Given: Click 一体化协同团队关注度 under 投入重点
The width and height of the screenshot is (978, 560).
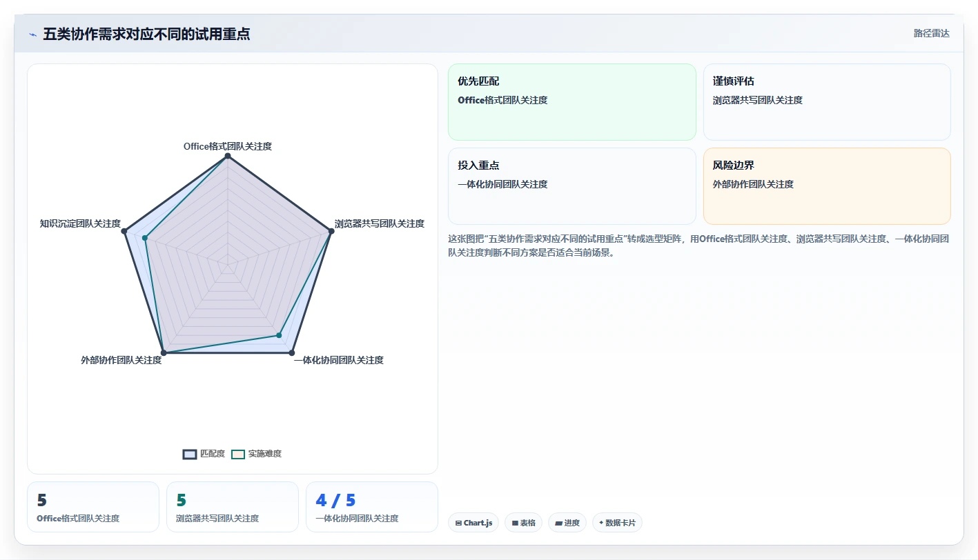Looking at the screenshot, I should tap(502, 184).
